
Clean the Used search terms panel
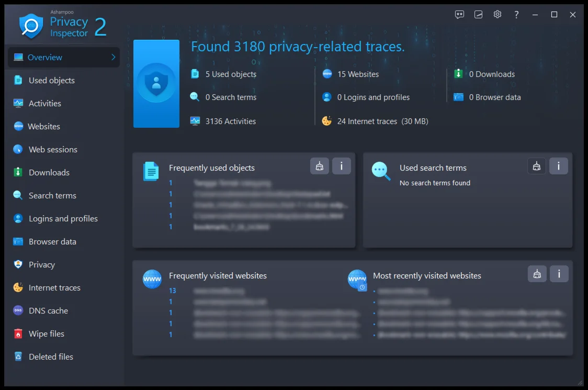(x=537, y=166)
